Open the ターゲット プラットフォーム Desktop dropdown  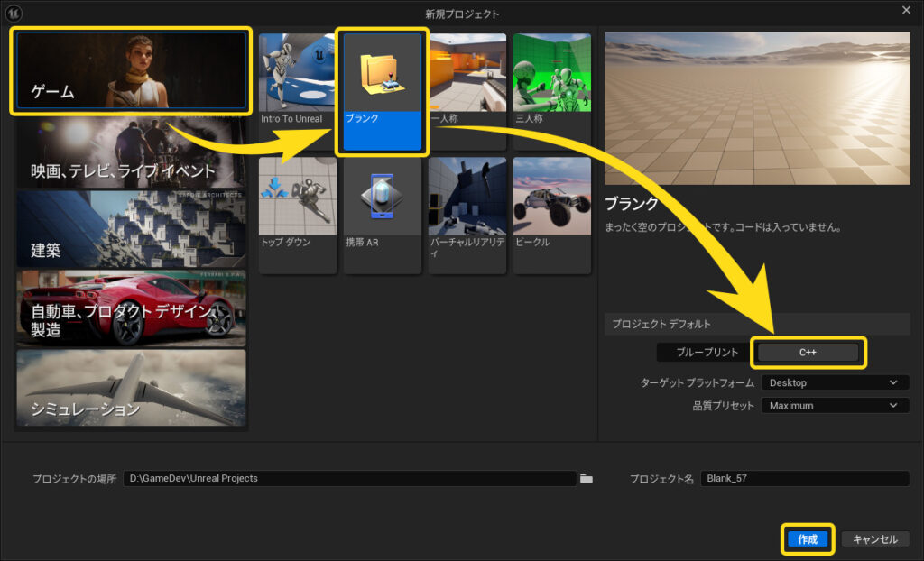834,382
